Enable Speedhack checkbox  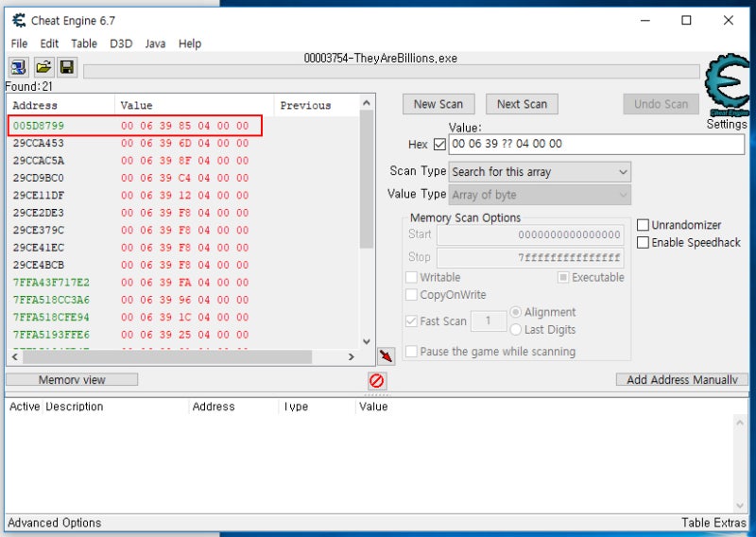pos(643,242)
